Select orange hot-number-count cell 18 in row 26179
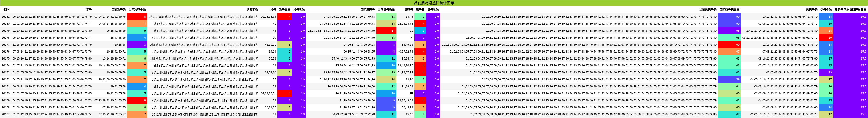The height and width of the screenshot is (118, 868). (826, 31)
